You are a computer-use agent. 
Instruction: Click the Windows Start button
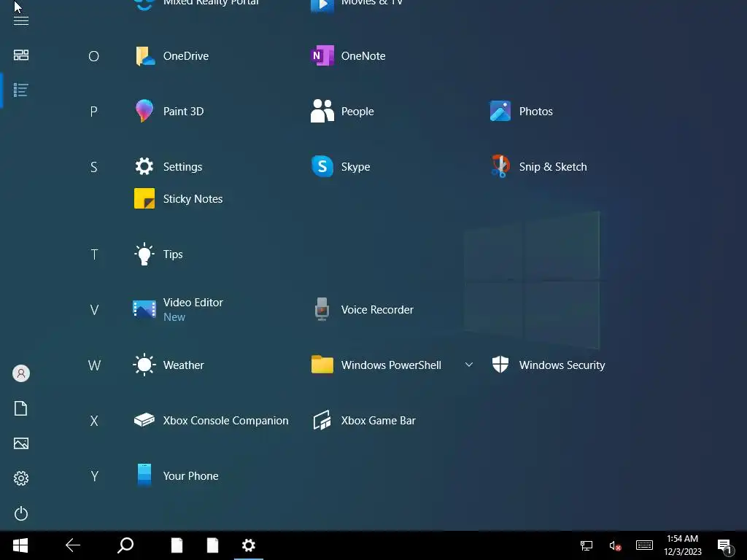20,545
